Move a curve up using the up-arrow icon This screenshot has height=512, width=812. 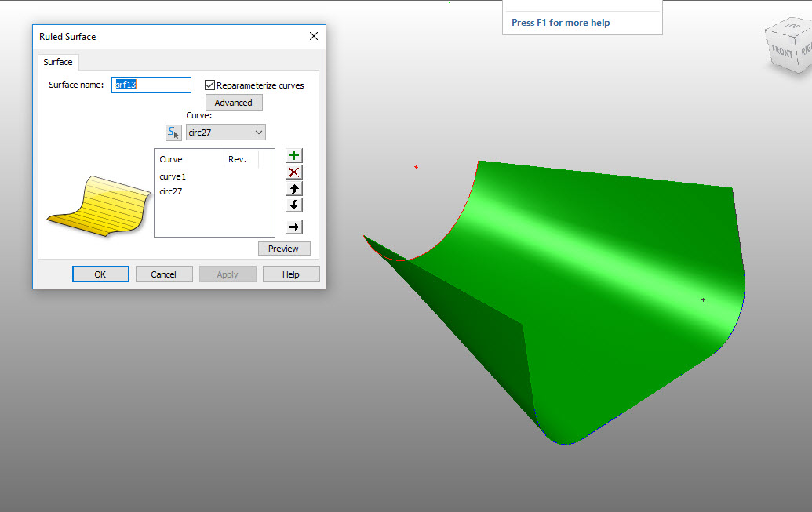[293, 188]
